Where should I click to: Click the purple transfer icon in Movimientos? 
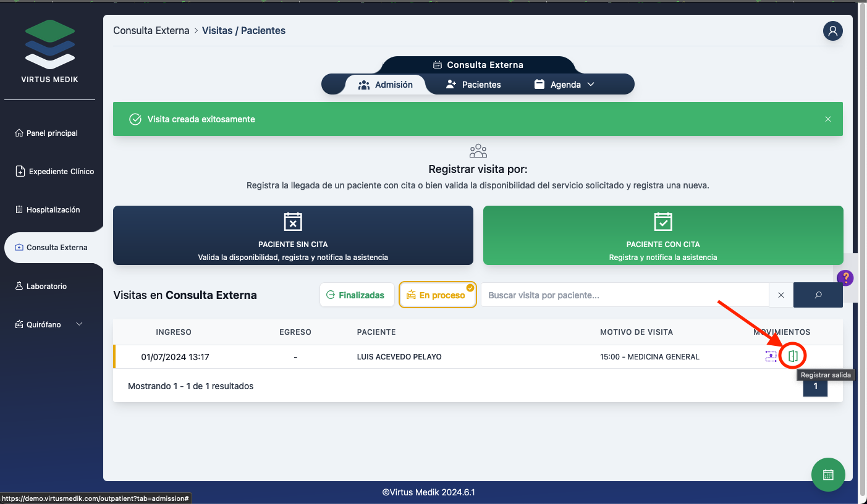771,356
